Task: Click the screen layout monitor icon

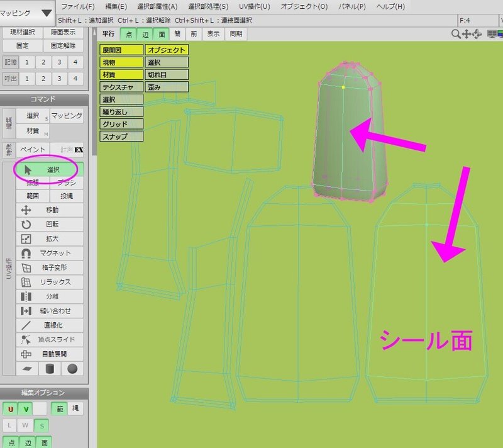Action: (x=492, y=34)
